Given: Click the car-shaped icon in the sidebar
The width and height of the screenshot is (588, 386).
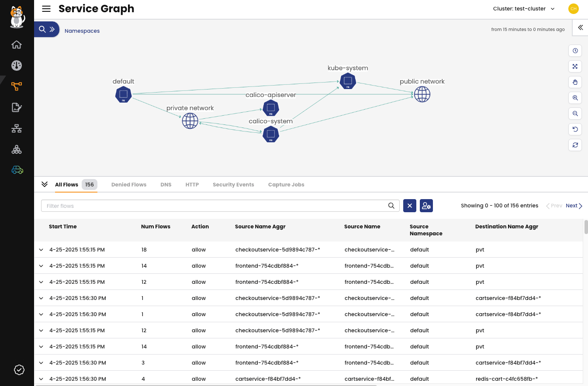Looking at the screenshot, I should coord(17,169).
